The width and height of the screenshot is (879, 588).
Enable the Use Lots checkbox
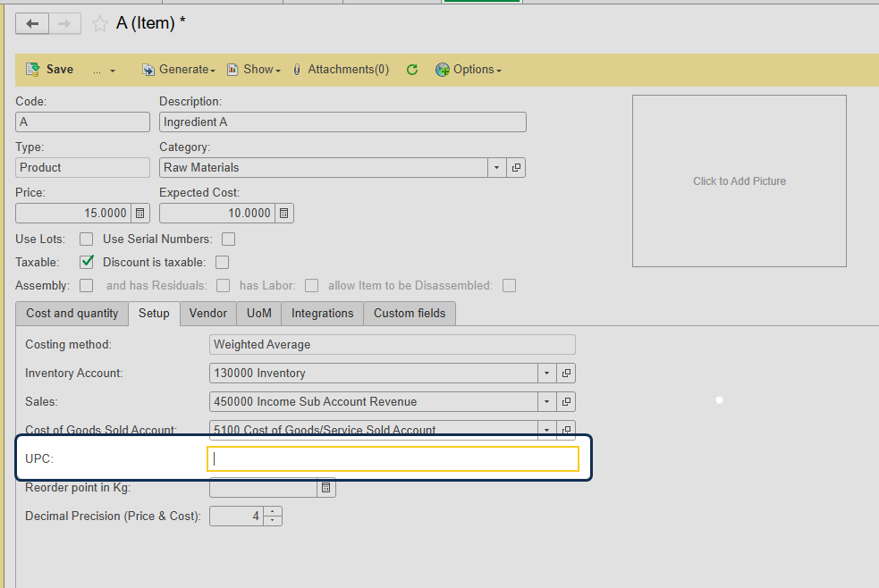pyautogui.click(x=87, y=239)
